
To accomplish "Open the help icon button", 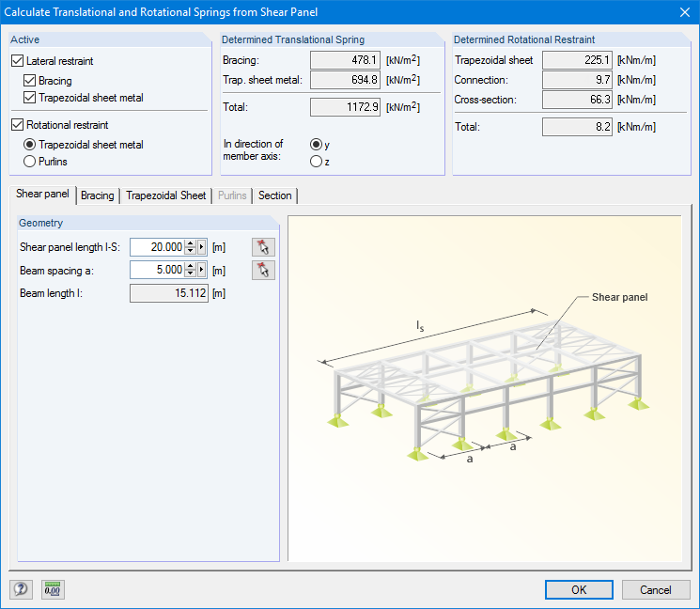I will tap(21, 590).
